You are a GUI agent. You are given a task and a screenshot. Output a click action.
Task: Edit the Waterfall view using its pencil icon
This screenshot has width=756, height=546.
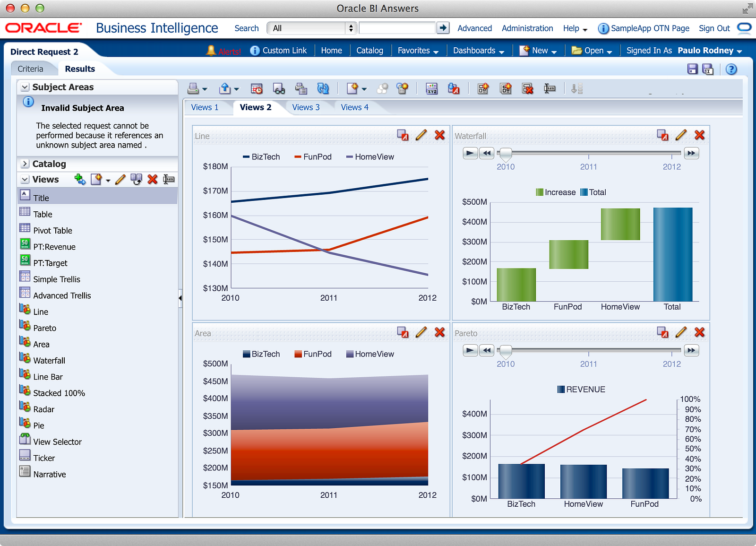[681, 135]
